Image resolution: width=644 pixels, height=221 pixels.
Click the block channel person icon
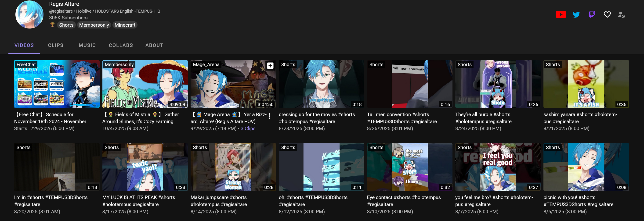tap(621, 15)
